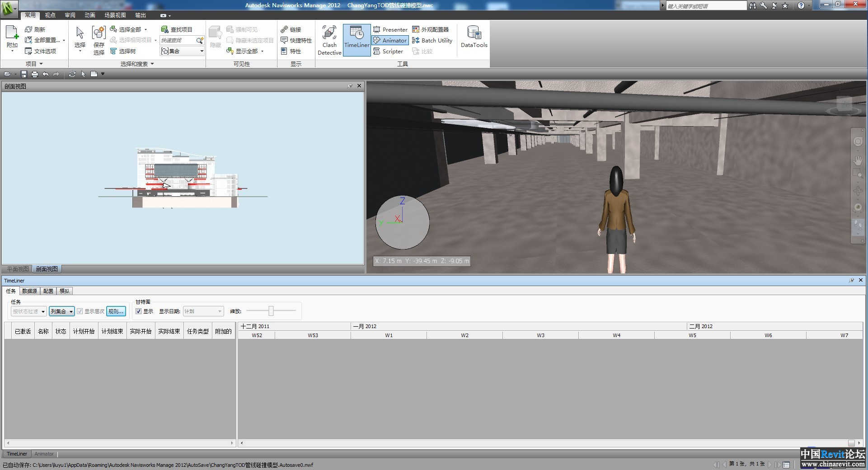Image resolution: width=868 pixels, height=470 pixels.
Task: Switch to TimeLiner 数据源 tab
Action: [29, 291]
